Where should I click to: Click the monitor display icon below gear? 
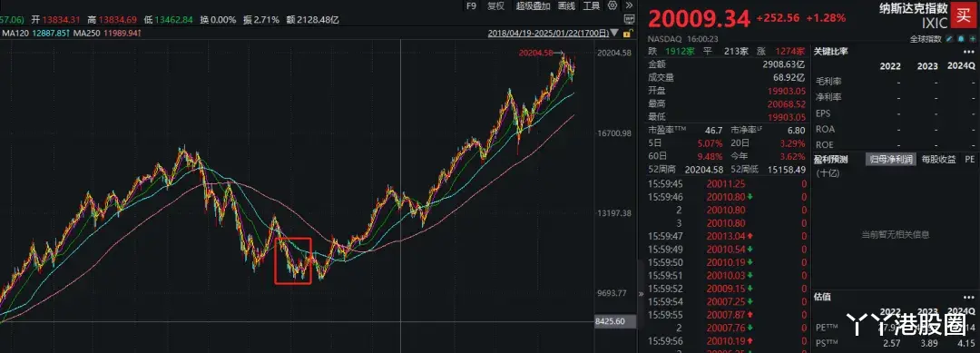point(629,19)
